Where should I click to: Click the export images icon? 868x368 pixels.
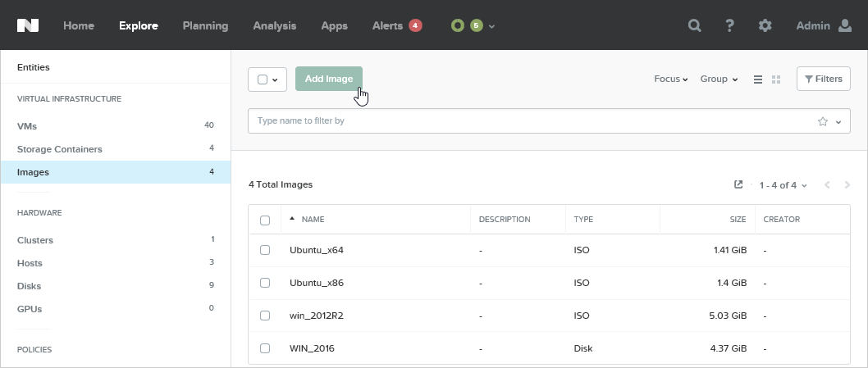point(738,185)
